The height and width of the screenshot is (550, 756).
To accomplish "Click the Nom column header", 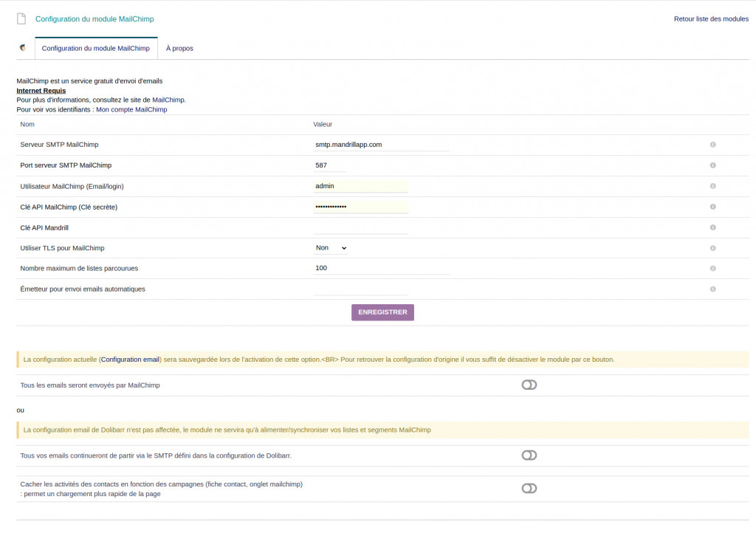I will pyautogui.click(x=27, y=124).
